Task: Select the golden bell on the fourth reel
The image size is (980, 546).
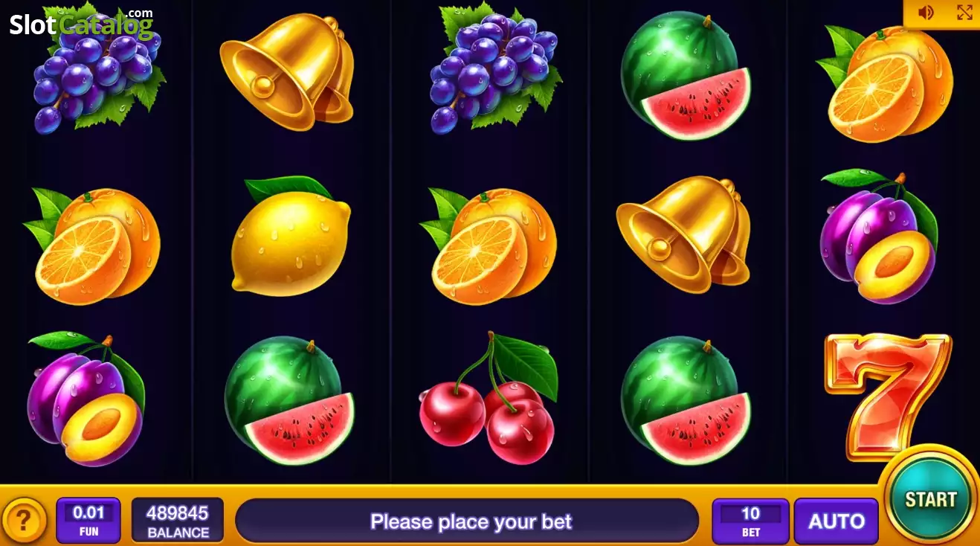Action: [683, 234]
